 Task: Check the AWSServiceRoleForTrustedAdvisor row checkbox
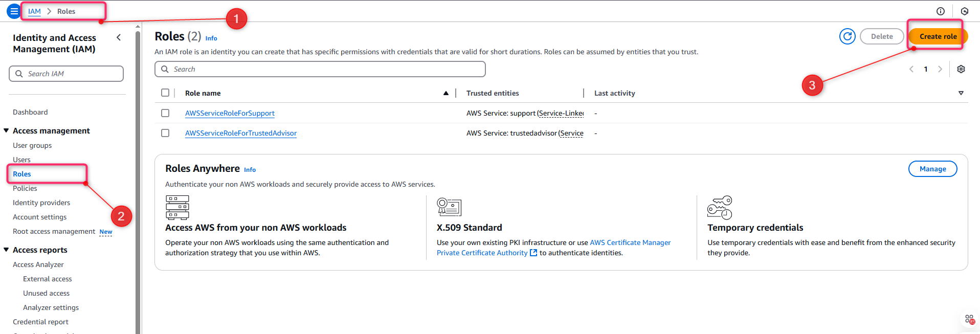[x=165, y=133]
